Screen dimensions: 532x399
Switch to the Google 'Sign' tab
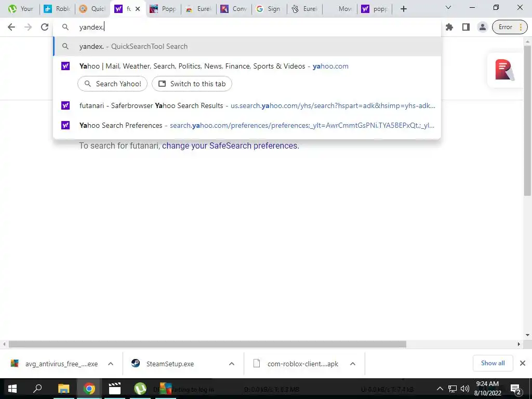tap(269, 9)
